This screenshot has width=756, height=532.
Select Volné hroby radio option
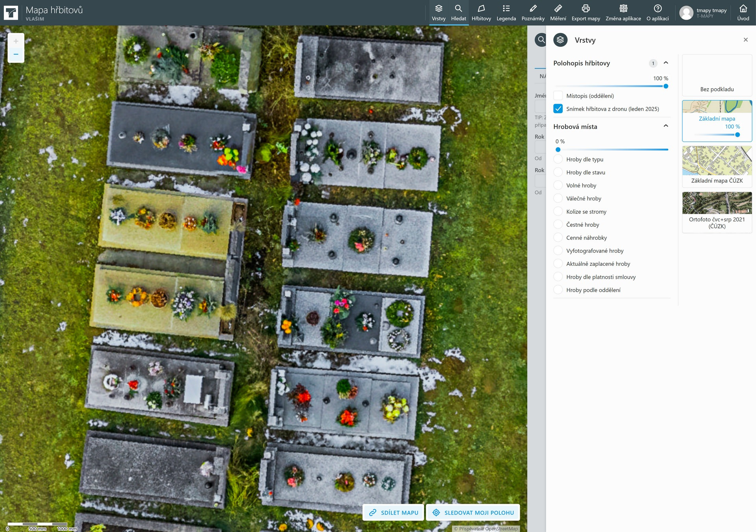tap(558, 185)
